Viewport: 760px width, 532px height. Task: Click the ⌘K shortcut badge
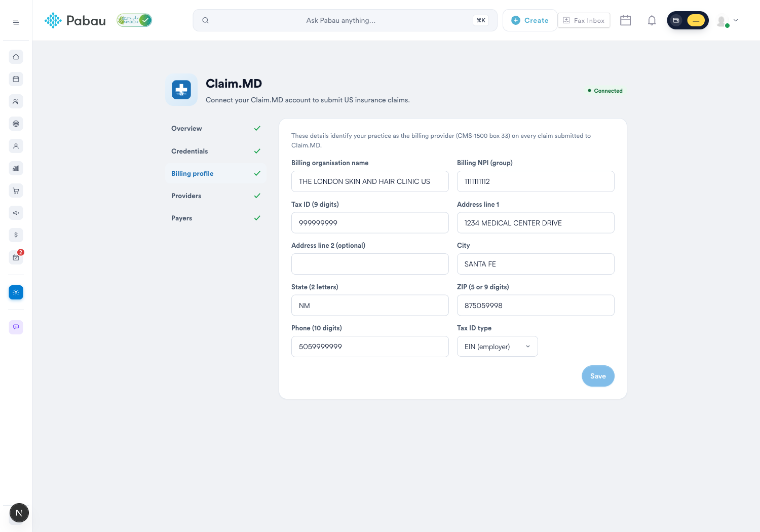coord(481,20)
